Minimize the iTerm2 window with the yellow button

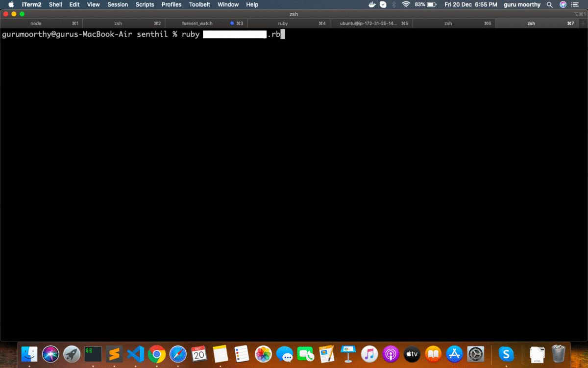point(14,14)
